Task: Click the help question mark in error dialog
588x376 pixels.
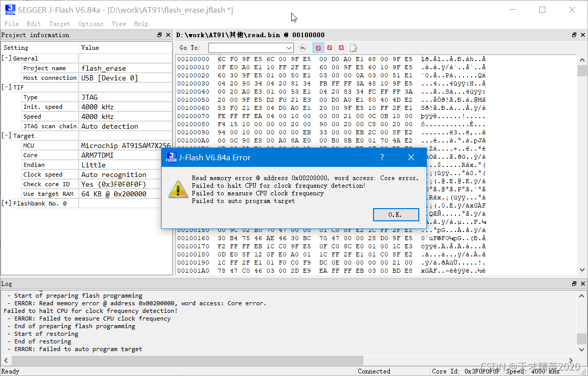Action: [382, 157]
